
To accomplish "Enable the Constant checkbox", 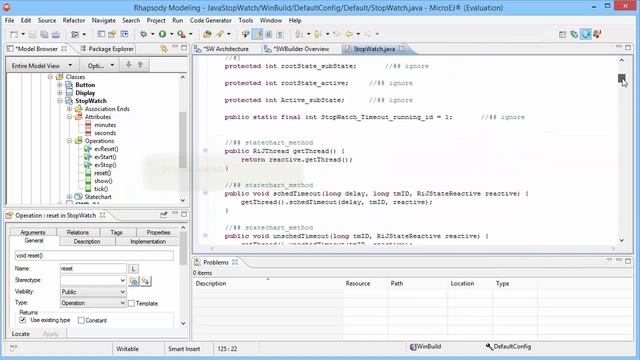I will pyautogui.click(x=81, y=320).
